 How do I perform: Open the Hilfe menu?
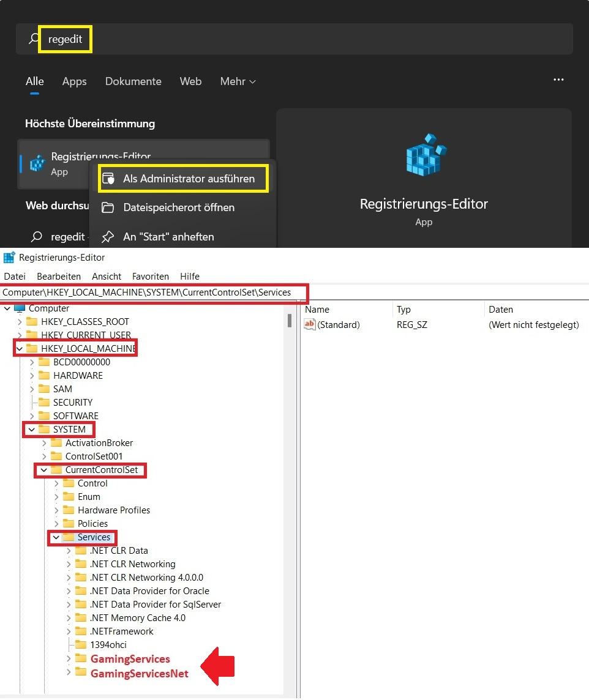(x=190, y=277)
